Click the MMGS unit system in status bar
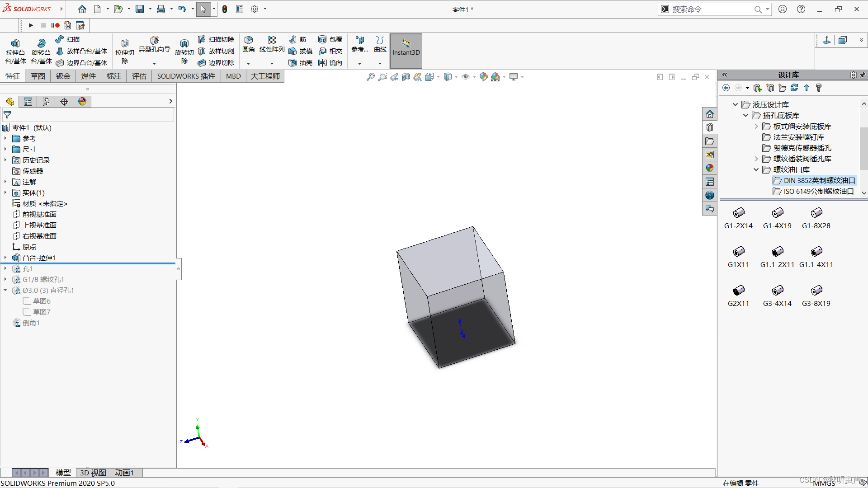The height and width of the screenshot is (488, 868). (824, 483)
